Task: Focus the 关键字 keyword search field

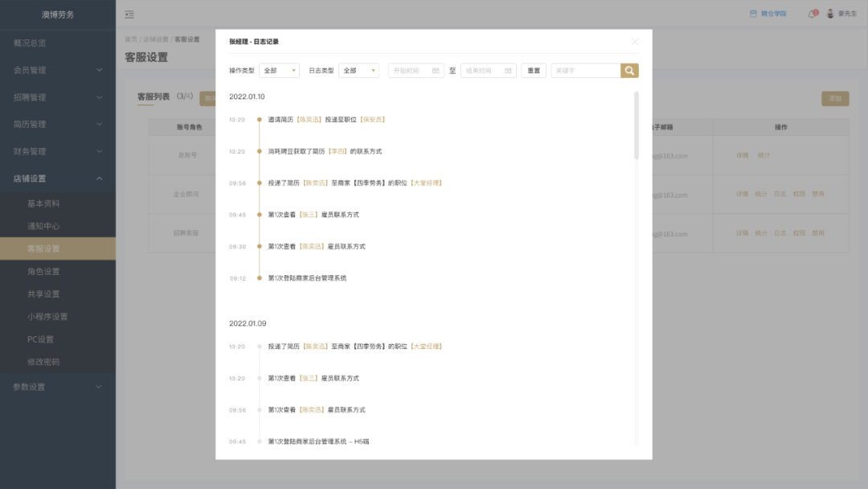Action: (x=586, y=70)
